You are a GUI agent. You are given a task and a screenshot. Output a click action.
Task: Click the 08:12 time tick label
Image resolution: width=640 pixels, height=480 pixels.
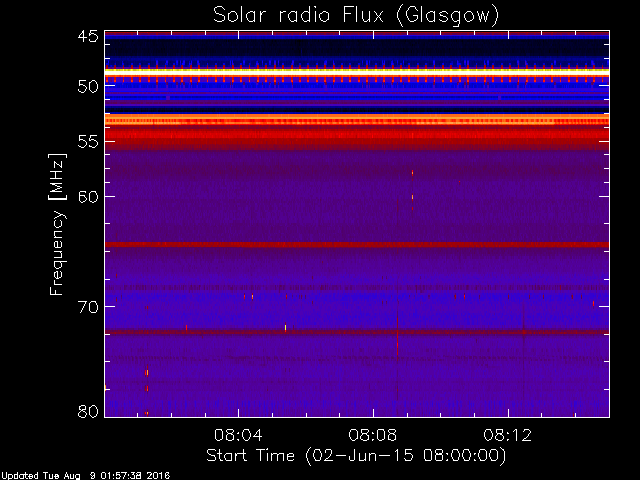tap(508, 435)
